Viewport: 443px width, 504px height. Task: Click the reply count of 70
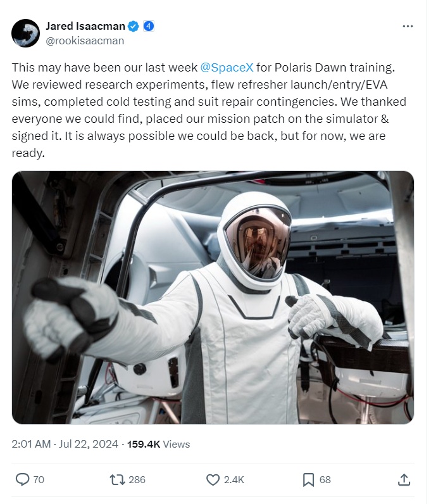pos(39,480)
